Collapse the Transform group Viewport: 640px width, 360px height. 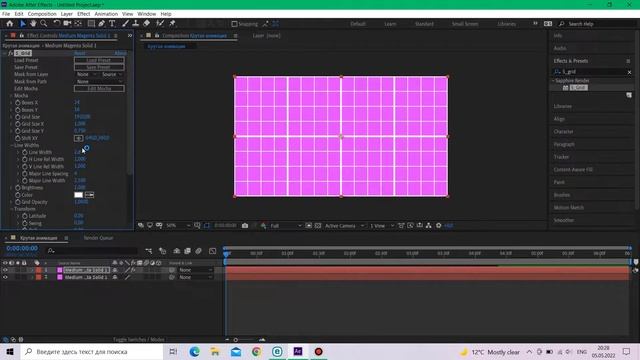tap(11, 209)
